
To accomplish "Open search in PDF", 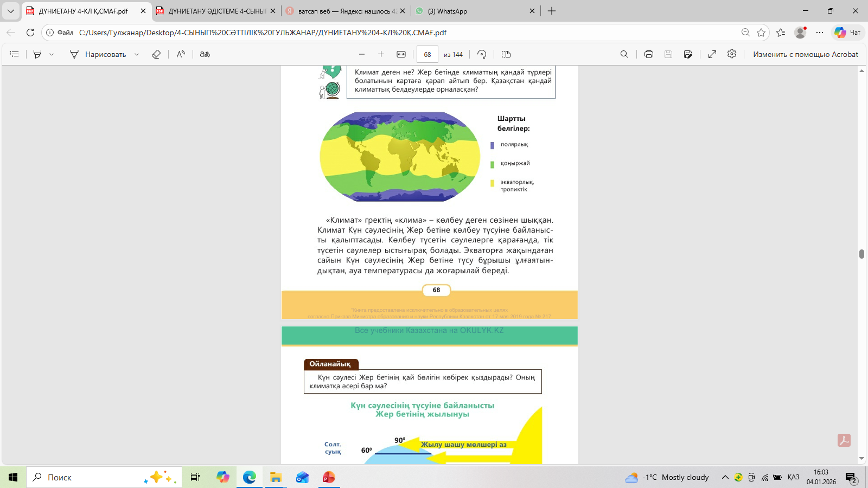I will pyautogui.click(x=624, y=54).
